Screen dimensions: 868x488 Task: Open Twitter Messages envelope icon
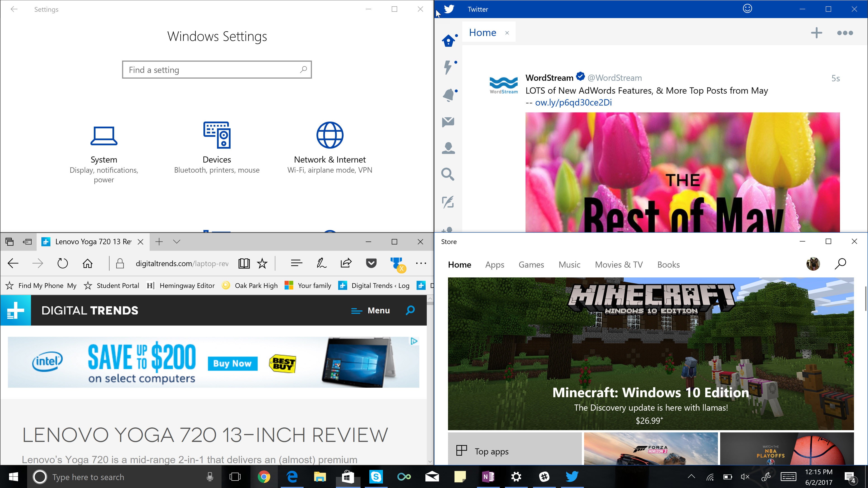click(448, 122)
